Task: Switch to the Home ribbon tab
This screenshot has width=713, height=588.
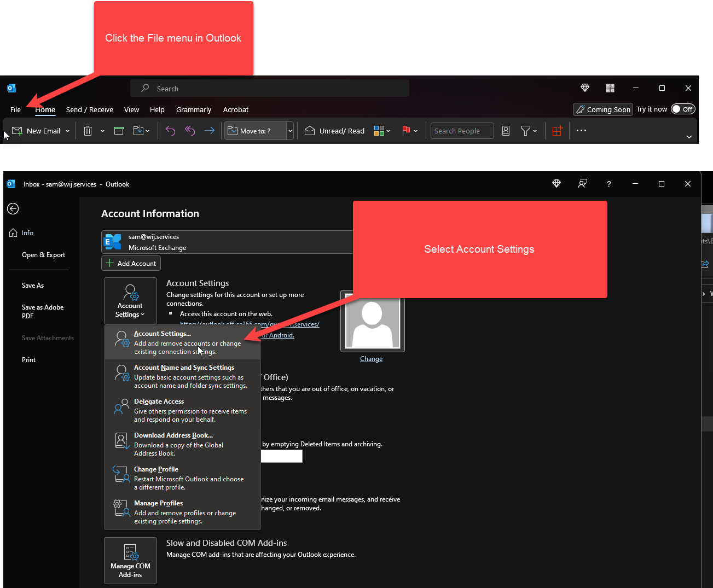Action: click(45, 109)
